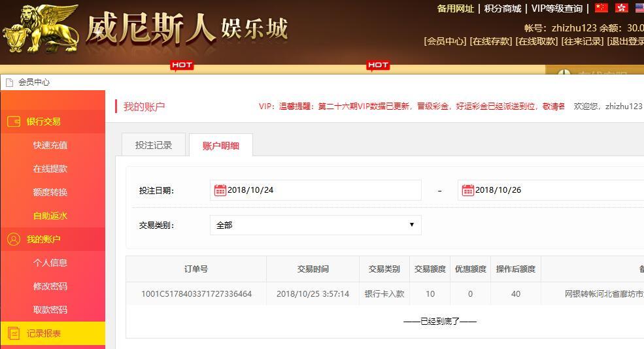644x349 pixels.
Task: Click the 备用网址 header link
Action: coord(456,8)
